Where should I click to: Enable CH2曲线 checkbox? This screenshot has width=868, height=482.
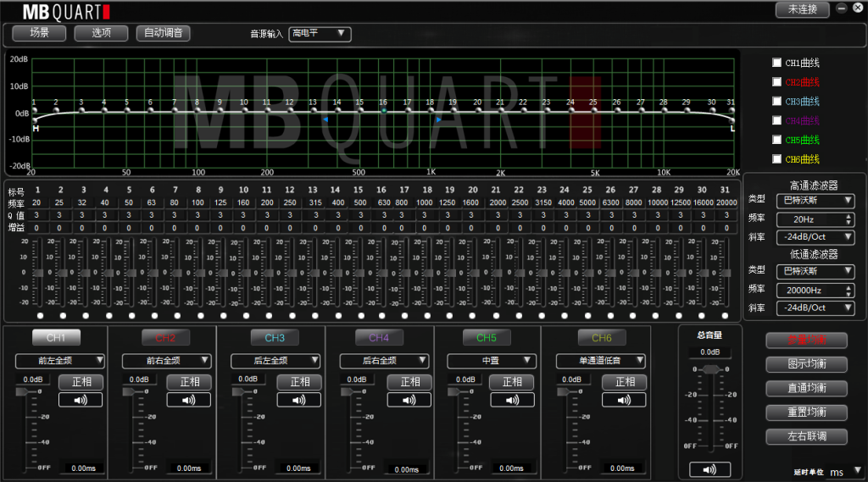point(776,82)
